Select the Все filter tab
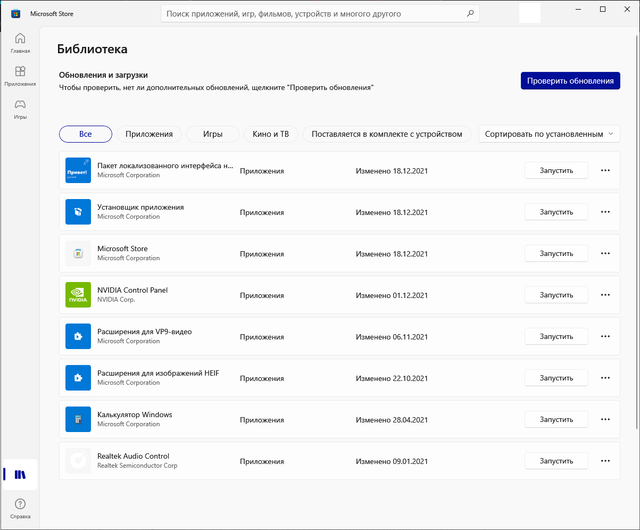 click(85, 134)
